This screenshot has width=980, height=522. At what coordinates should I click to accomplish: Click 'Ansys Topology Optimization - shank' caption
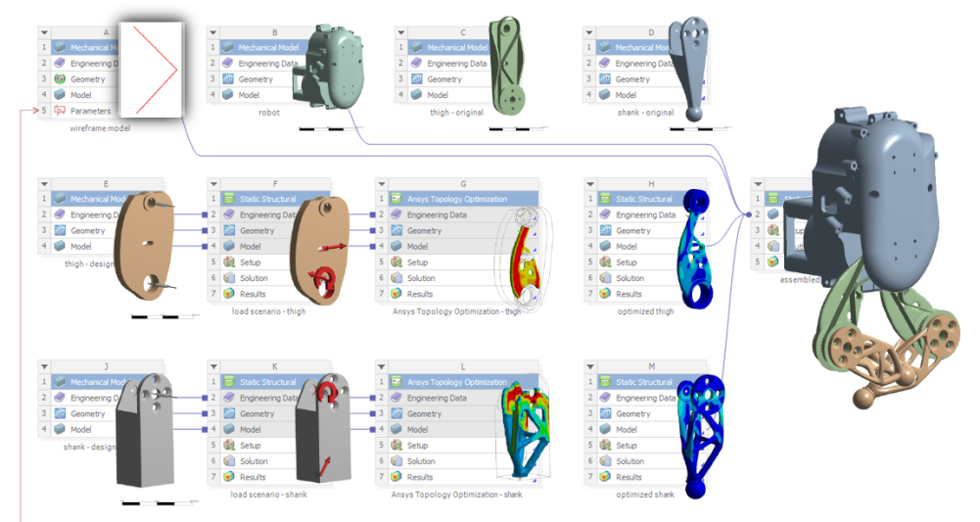[x=457, y=495]
